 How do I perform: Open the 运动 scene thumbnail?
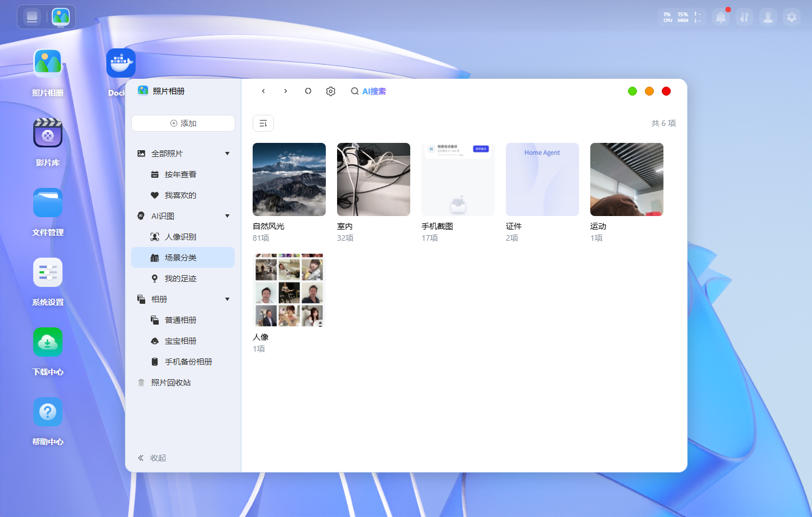pos(627,179)
